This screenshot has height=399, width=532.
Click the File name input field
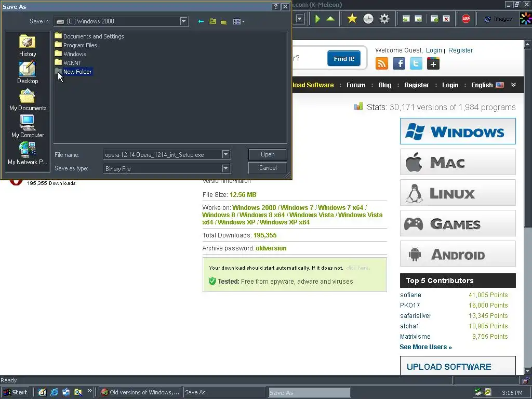click(x=163, y=155)
